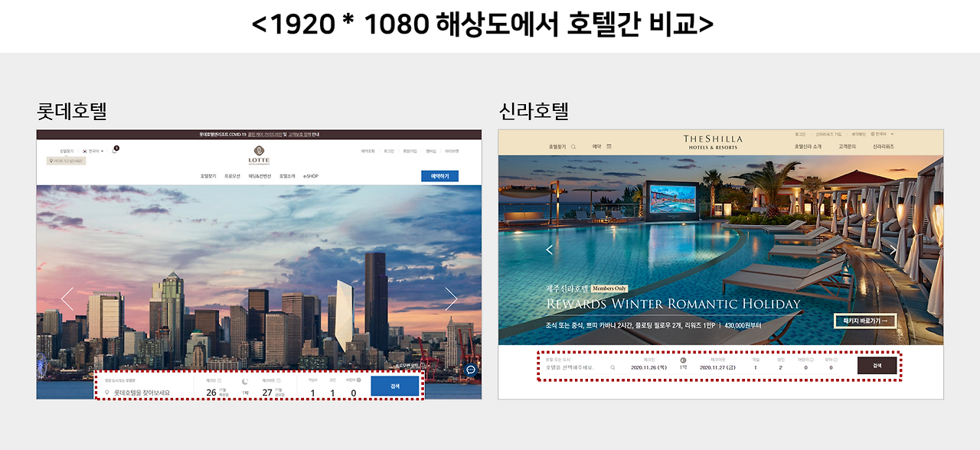Screen dimensions: 980x450
Task: Click Lotte blue 예약하기 button
Action: pyautogui.click(x=439, y=176)
